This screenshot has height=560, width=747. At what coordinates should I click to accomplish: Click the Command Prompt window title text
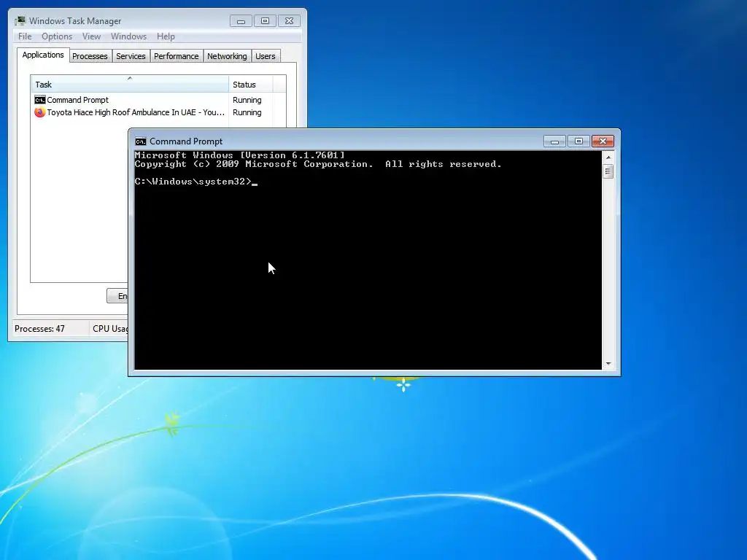point(186,141)
